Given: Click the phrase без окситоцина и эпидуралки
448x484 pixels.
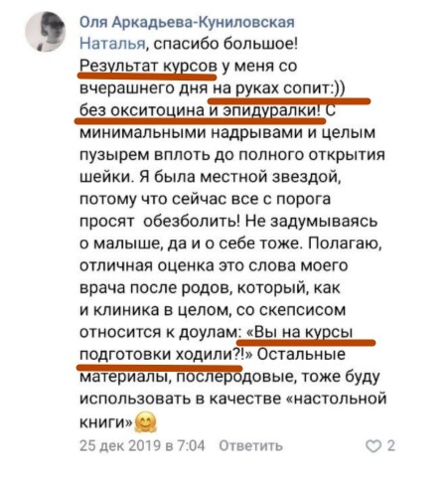Looking at the screenshot, I should [198, 110].
